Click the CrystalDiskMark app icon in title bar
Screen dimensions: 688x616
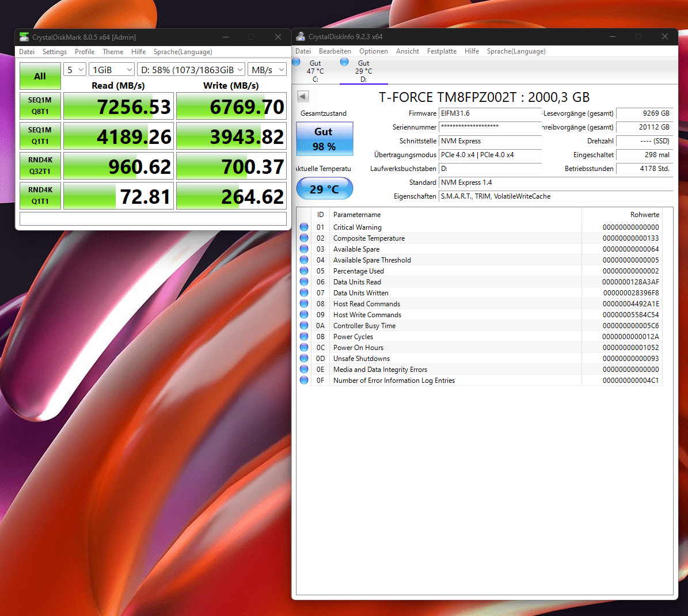tap(24, 37)
